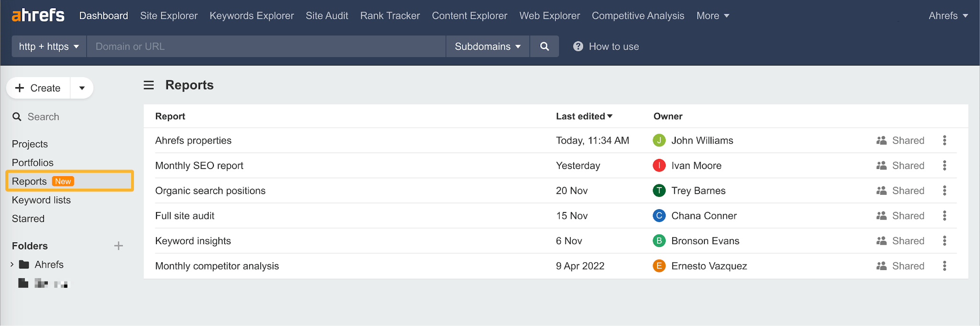Viewport: 980px width, 326px height.
Task: Expand the More navigation menu
Action: coord(713,16)
